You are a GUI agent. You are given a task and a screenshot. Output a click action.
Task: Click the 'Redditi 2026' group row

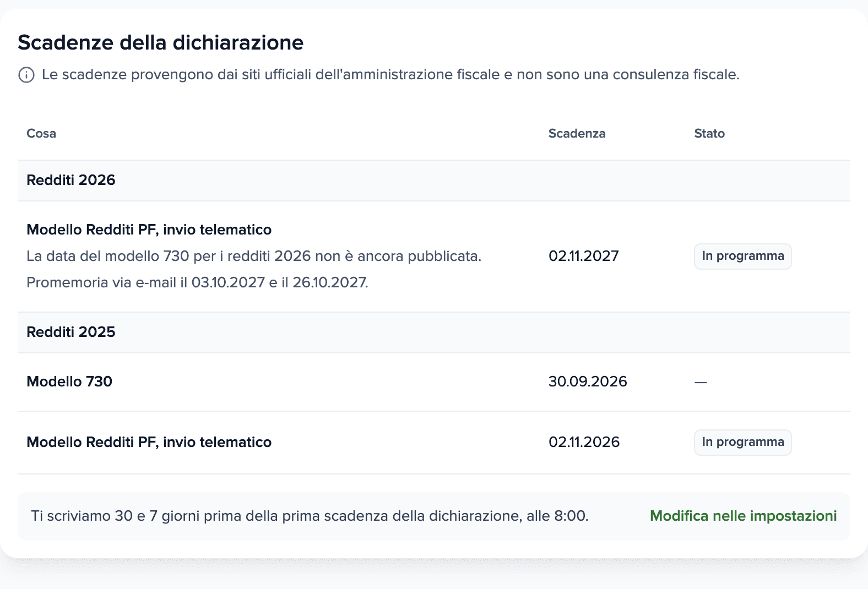tap(434, 181)
